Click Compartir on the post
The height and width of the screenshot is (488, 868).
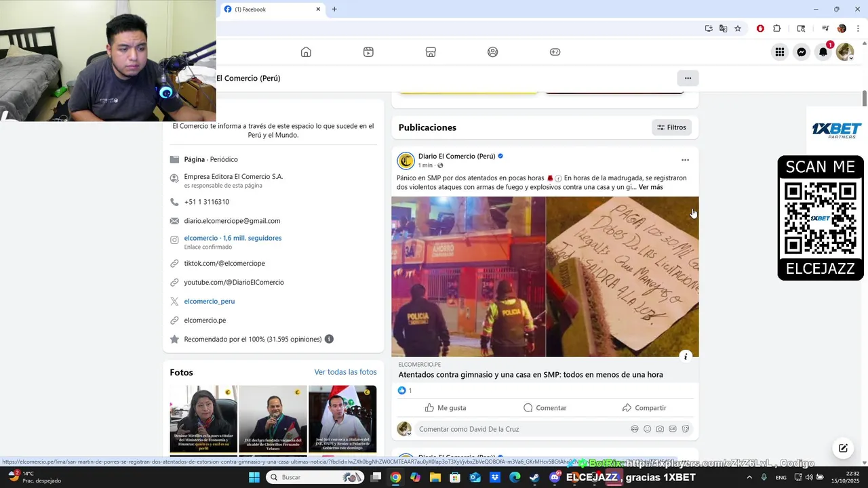pyautogui.click(x=644, y=408)
